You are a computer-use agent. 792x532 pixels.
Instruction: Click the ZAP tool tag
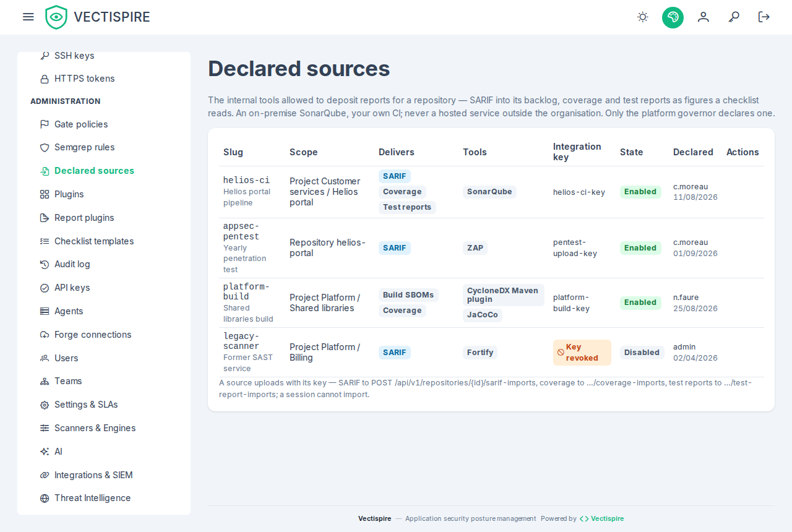coord(475,248)
